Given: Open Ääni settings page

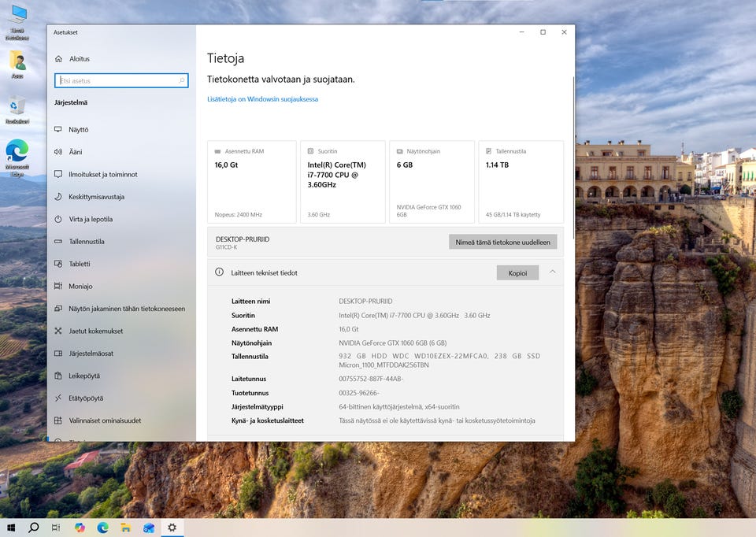Looking at the screenshot, I should pyautogui.click(x=76, y=152).
